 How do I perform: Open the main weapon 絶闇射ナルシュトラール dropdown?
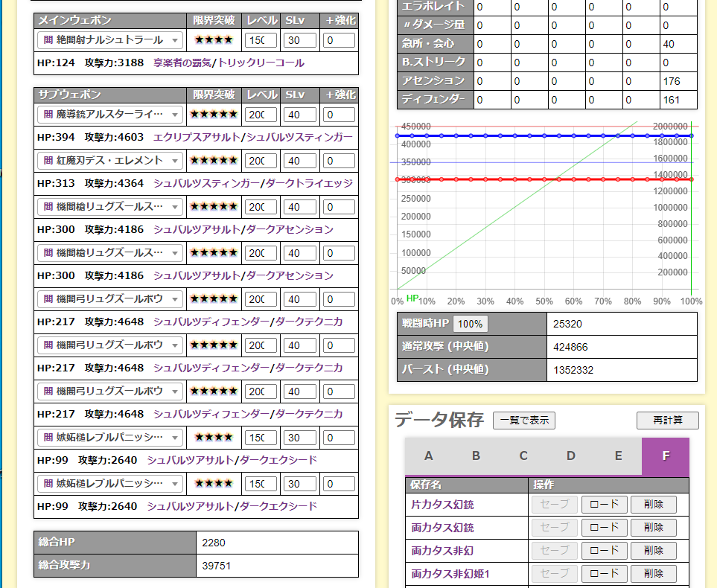pos(110,40)
